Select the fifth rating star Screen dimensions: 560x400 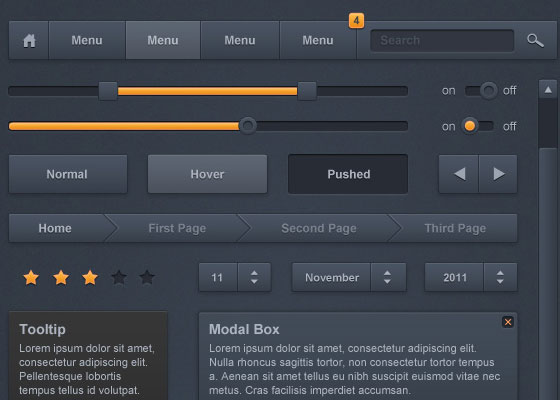(x=147, y=278)
